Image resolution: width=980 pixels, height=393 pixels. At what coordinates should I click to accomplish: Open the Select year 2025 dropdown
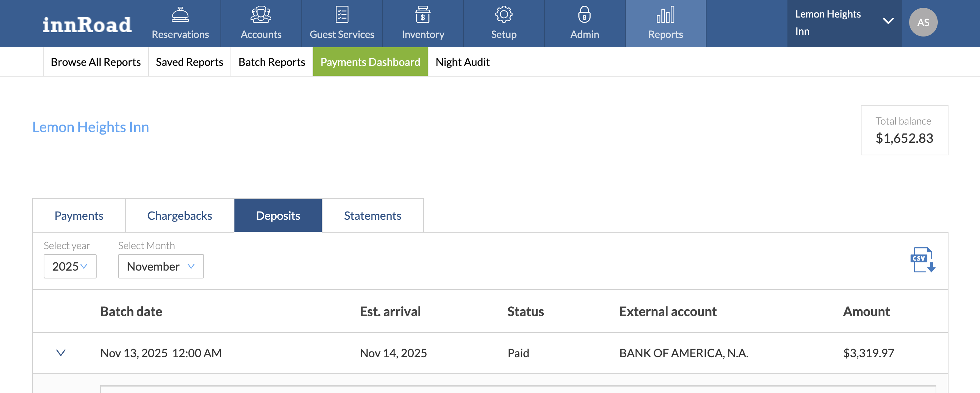point(70,266)
